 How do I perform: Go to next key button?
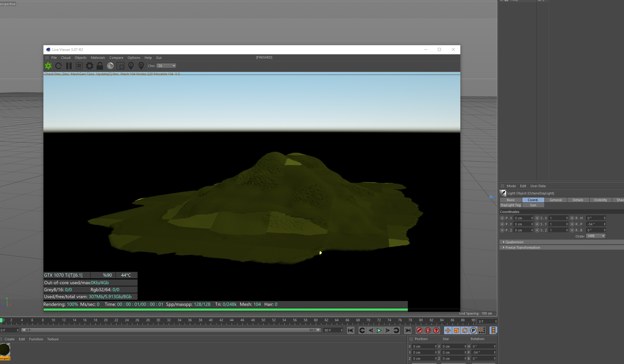point(396,330)
